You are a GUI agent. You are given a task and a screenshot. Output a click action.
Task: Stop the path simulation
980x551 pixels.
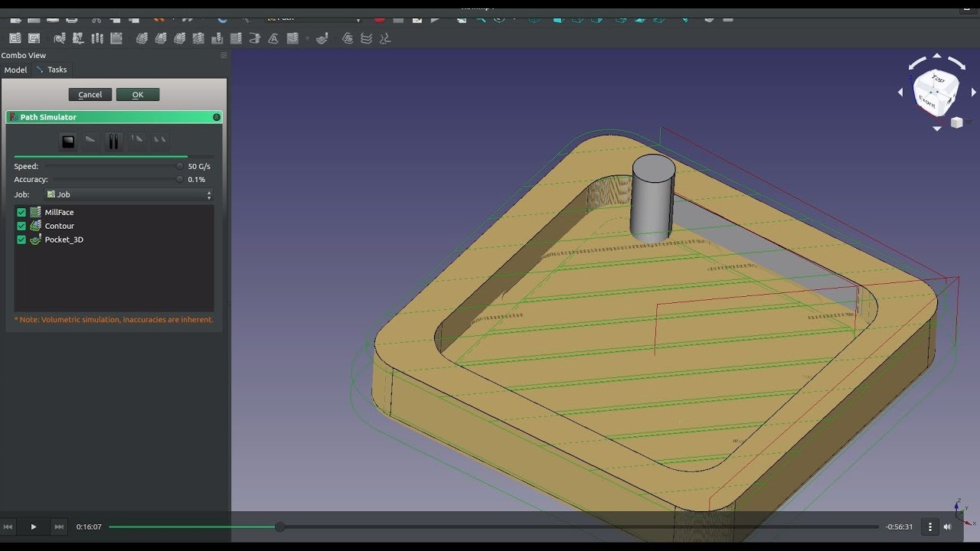click(68, 141)
